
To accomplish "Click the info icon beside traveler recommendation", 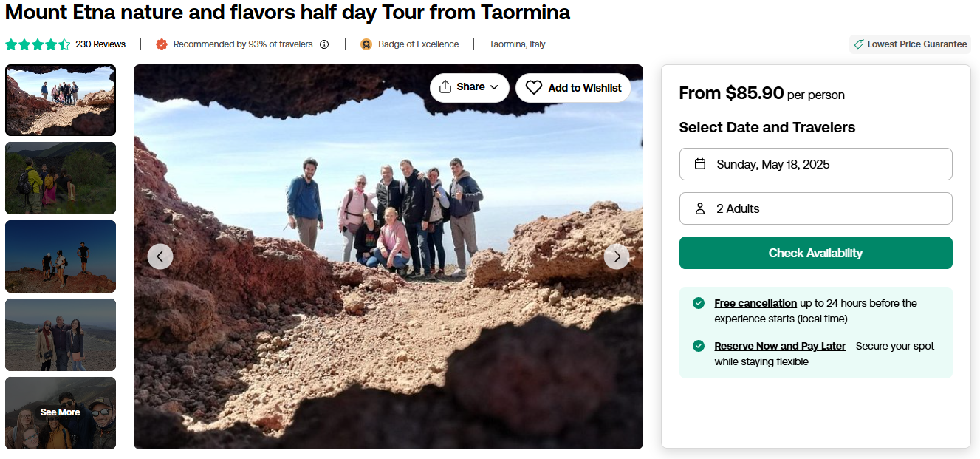I will [x=324, y=44].
